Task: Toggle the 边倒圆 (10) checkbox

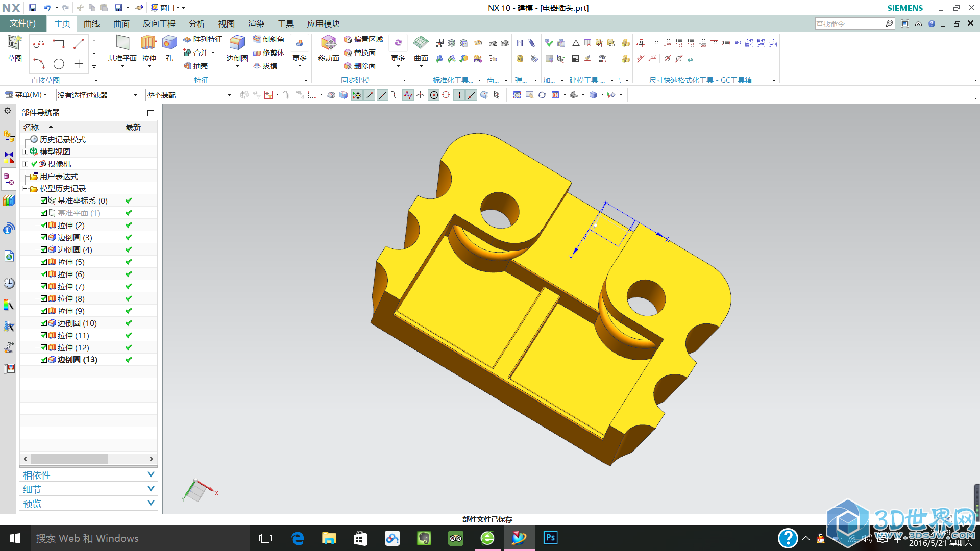Action: [x=44, y=323]
